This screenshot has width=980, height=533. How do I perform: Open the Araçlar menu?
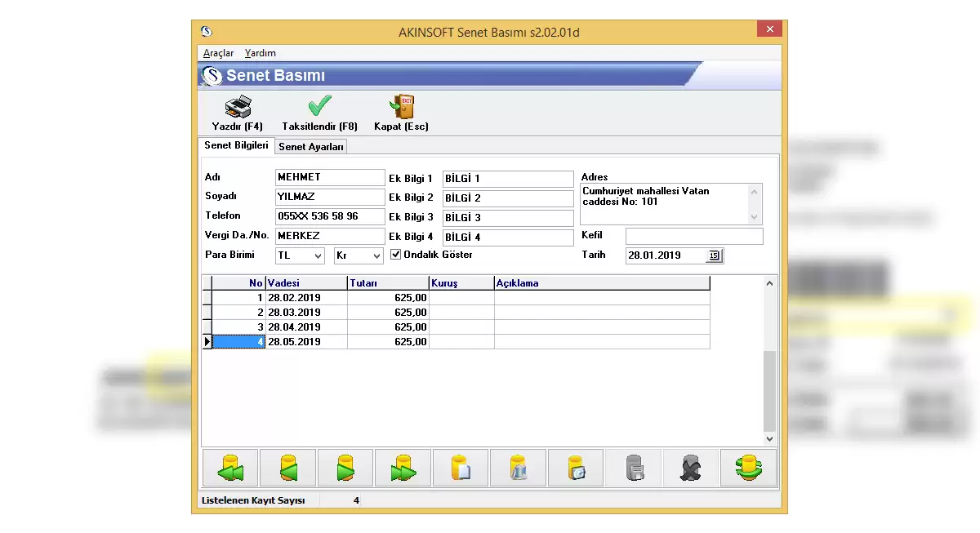point(218,53)
